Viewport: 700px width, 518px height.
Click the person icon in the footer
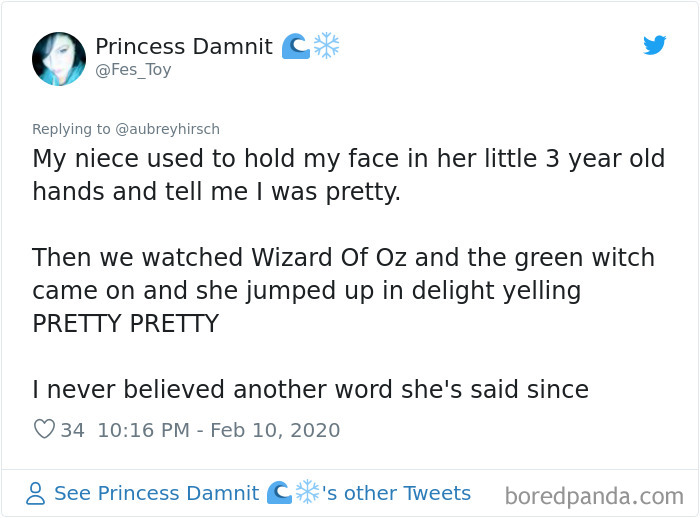click(x=36, y=493)
